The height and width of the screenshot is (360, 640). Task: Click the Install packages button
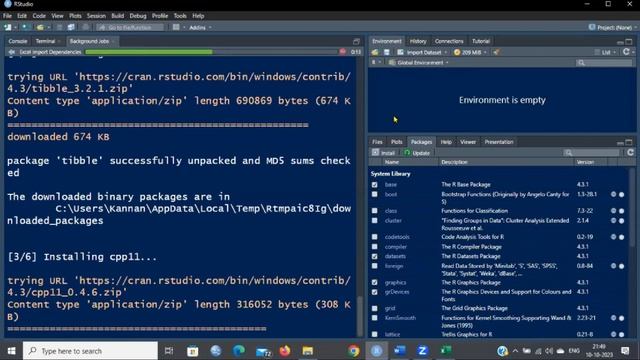[x=383, y=153]
